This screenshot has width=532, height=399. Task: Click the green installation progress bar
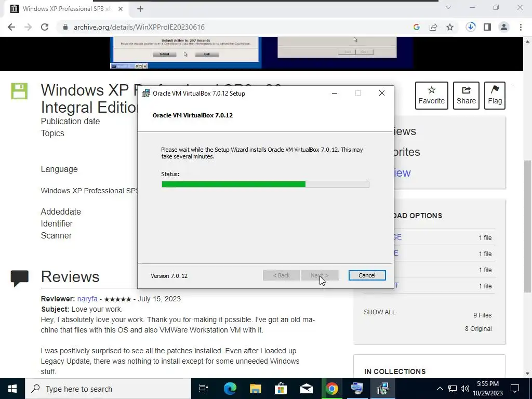point(265,184)
